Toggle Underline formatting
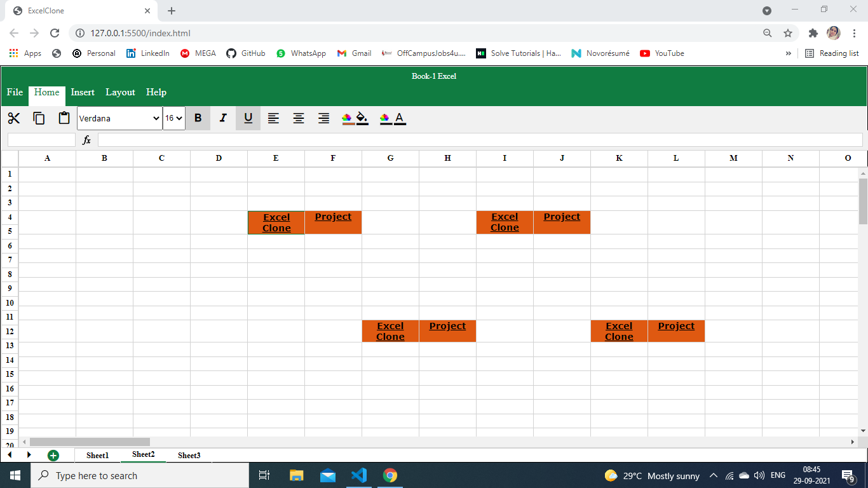 pos(248,118)
